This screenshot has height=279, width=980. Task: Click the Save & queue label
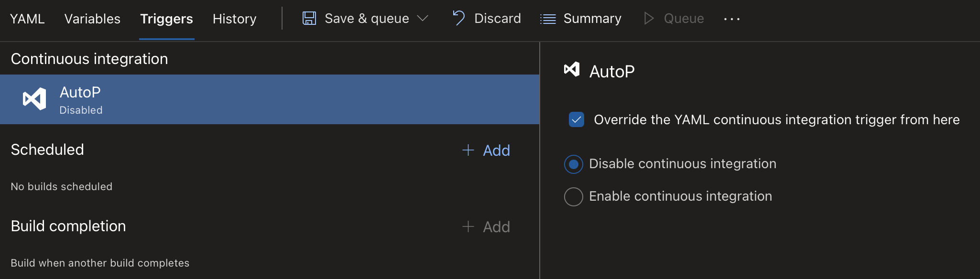click(x=367, y=19)
